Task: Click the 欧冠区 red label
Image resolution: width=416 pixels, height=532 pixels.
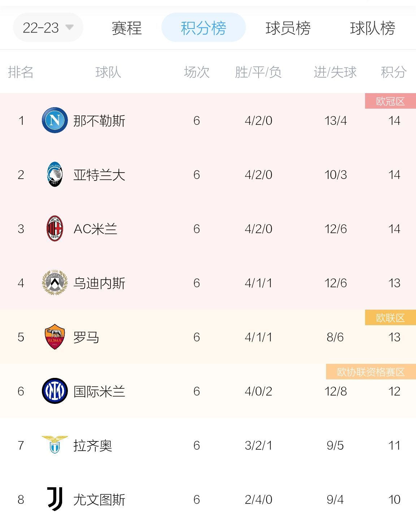Action: [x=390, y=101]
